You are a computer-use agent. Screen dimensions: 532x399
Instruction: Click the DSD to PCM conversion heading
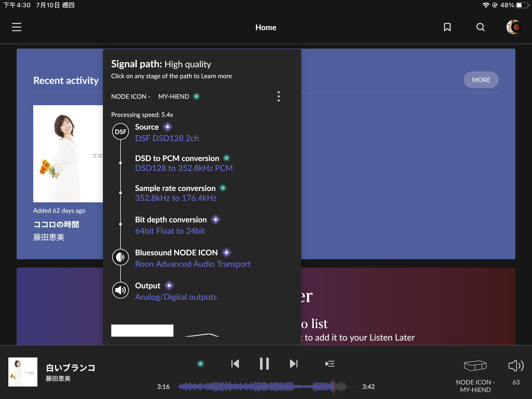click(177, 158)
